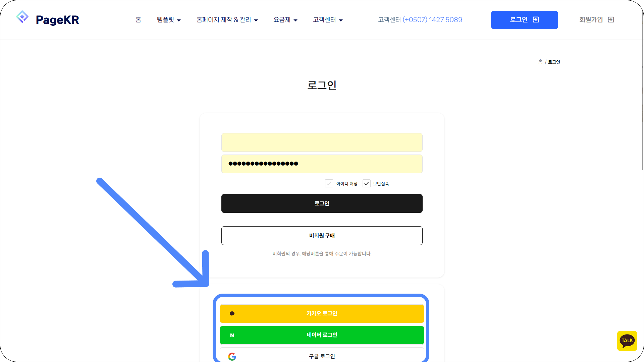Expand the 템플릿 dropdown menu
The width and height of the screenshot is (644, 362).
pos(169,20)
